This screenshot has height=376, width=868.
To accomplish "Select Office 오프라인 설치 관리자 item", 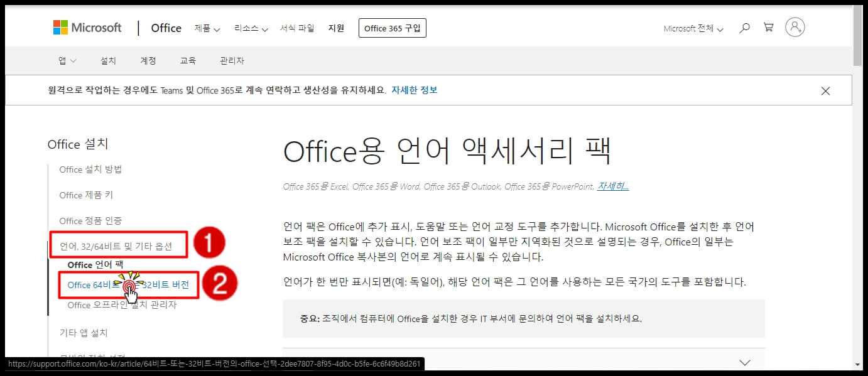I will pyautogui.click(x=122, y=305).
